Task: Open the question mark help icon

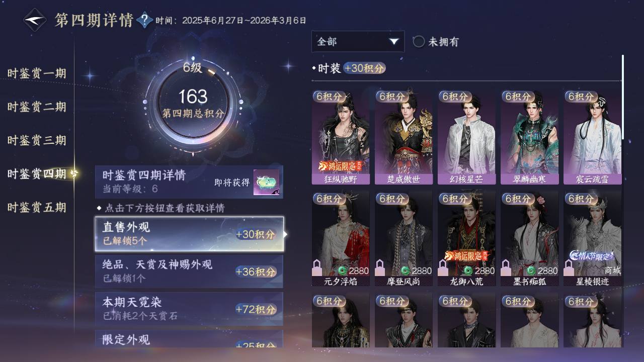Action: (x=144, y=20)
